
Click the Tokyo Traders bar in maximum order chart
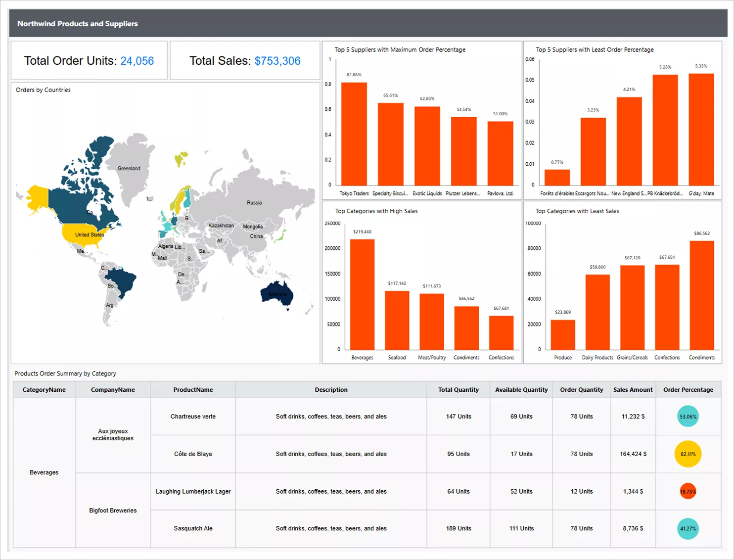pos(354,134)
